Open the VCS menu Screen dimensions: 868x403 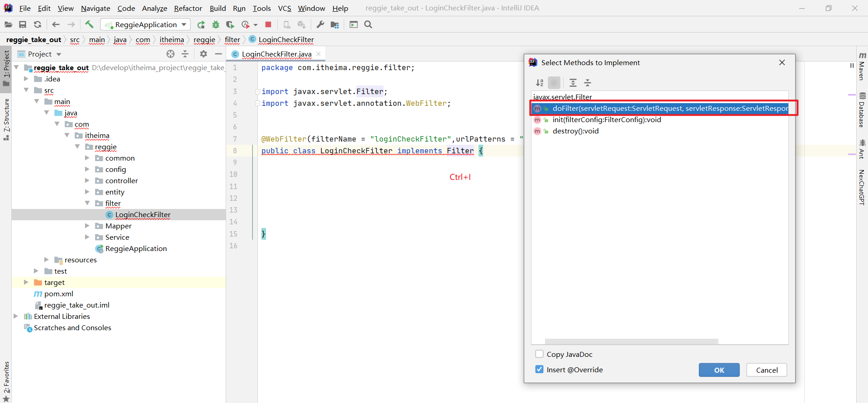[285, 8]
